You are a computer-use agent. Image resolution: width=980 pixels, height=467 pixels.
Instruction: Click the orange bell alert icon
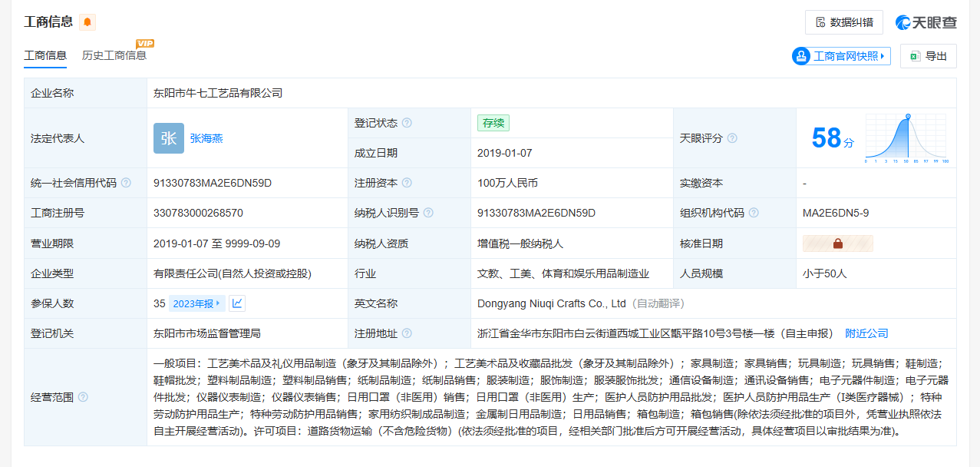87,22
